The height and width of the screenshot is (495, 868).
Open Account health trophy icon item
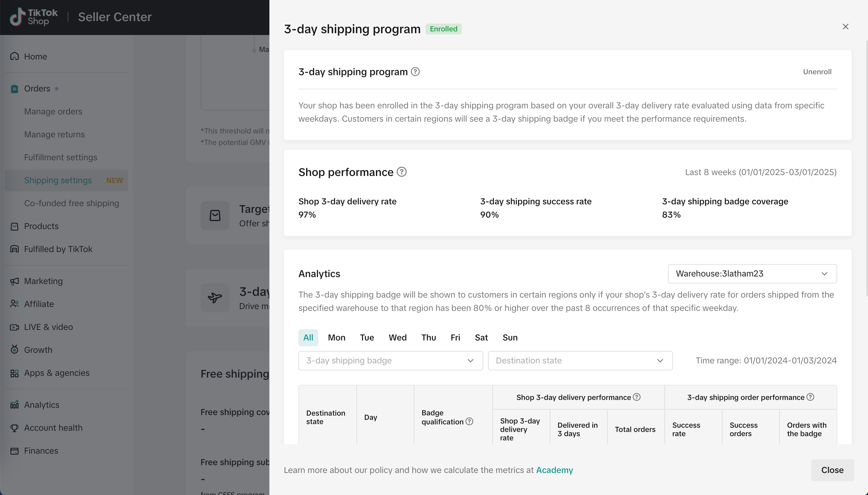point(14,428)
